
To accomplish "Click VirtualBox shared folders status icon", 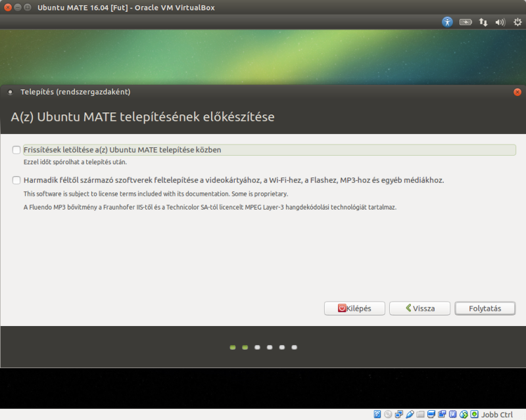I will click(x=420, y=414).
